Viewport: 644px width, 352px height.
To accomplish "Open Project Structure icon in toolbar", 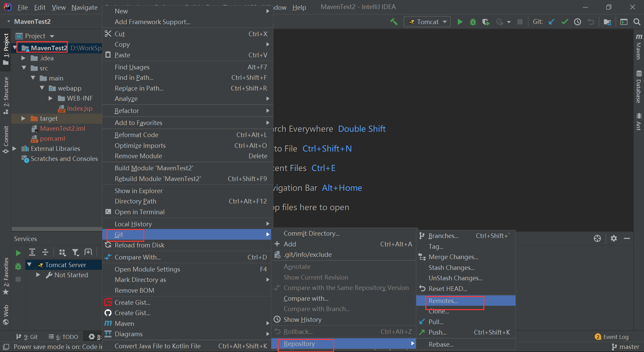I will coord(607,22).
